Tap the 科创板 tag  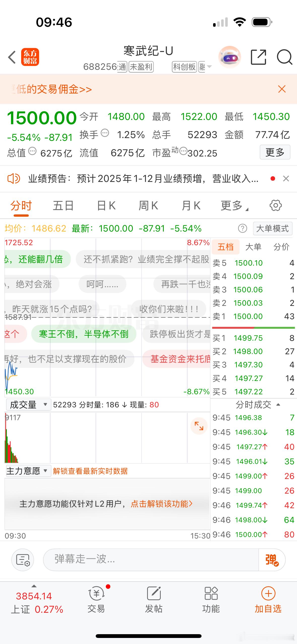pyautogui.click(x=184, y=67)
